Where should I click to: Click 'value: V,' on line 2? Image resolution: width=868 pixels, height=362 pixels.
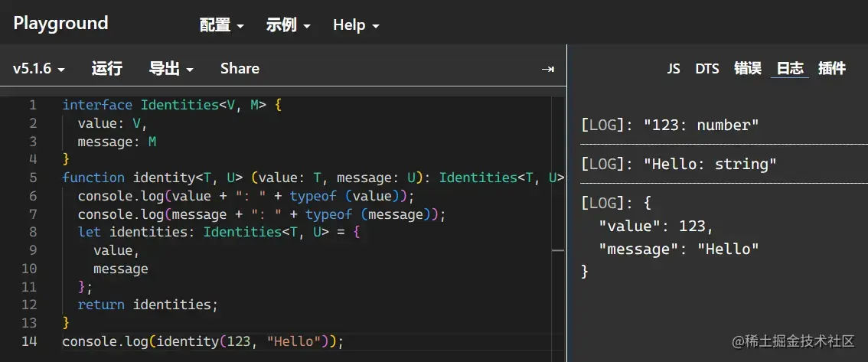tap(113, 123)
